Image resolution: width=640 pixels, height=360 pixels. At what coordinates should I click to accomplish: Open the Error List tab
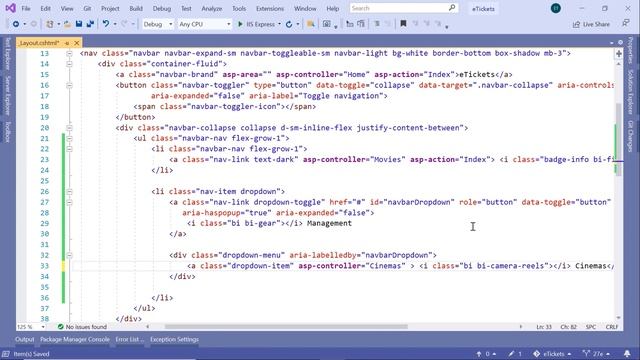pos(129,339)
